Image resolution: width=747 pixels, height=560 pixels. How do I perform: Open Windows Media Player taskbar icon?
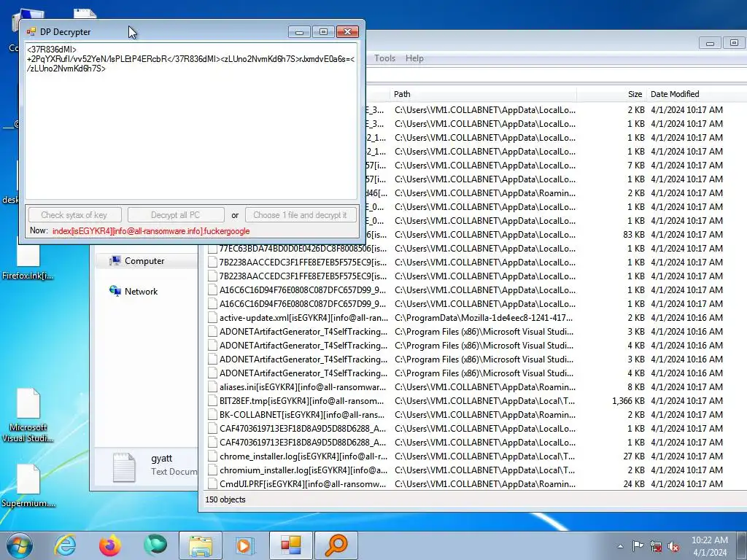click(x=245, y=545)
